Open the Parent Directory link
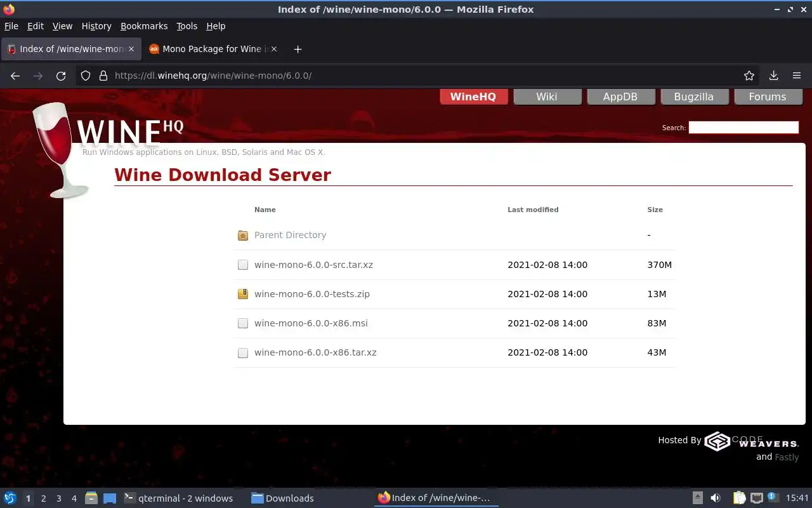The image size is (812, 508). point(290,235)
